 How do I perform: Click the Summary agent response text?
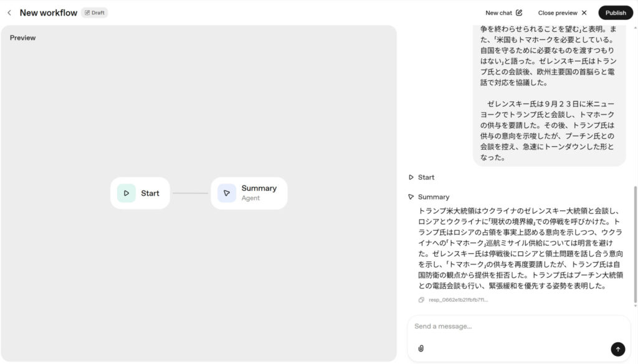tap(521, 249)
